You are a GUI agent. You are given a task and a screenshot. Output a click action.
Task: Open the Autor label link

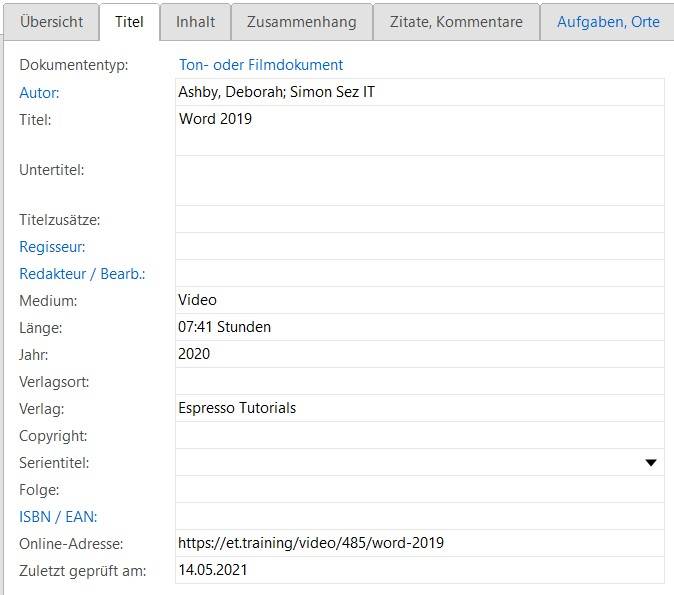click(39, 93)
